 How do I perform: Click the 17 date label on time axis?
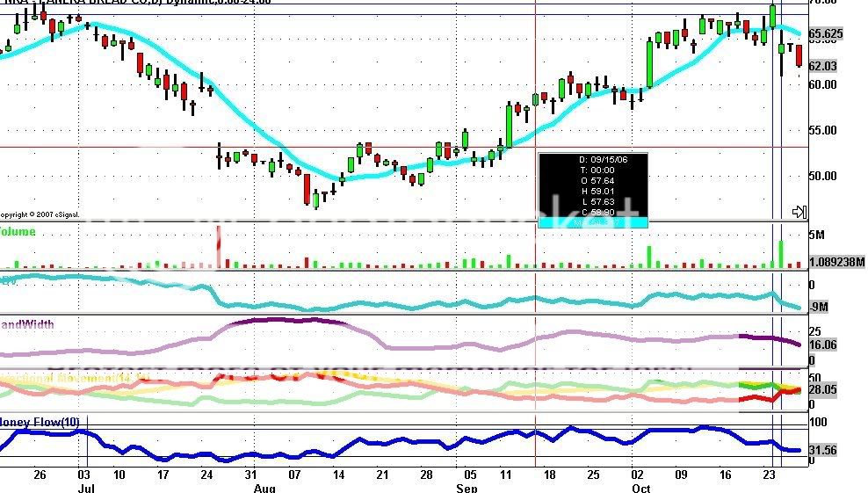click(163, 475)
